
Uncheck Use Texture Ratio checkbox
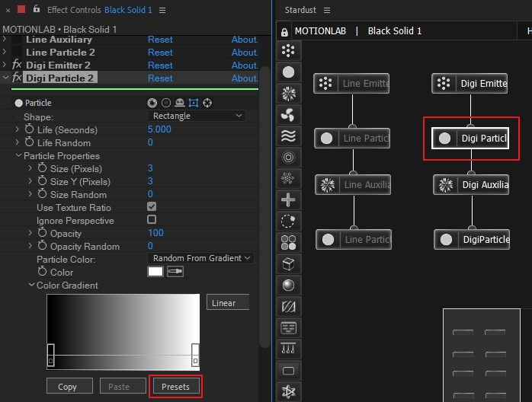pyautogui.click(x=152, y=206)
